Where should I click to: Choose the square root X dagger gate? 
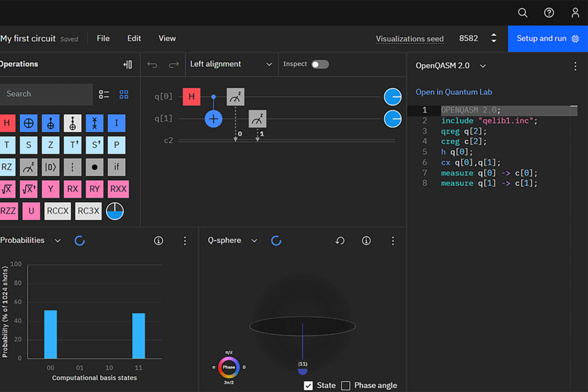(x=29, y=189)
